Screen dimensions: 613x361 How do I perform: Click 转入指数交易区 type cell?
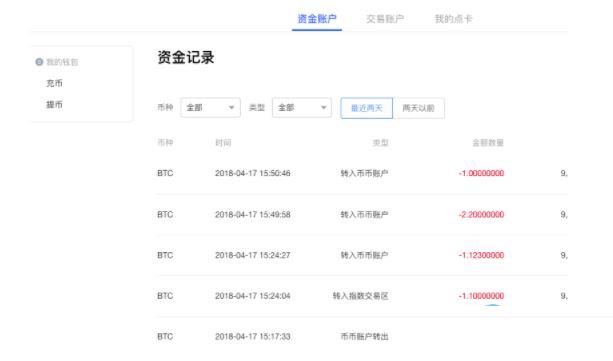(360, 296)
